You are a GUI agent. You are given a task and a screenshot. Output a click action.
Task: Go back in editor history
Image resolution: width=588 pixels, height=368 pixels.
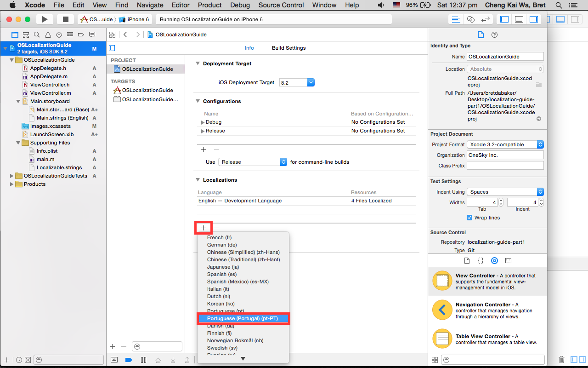coord(125,34)
